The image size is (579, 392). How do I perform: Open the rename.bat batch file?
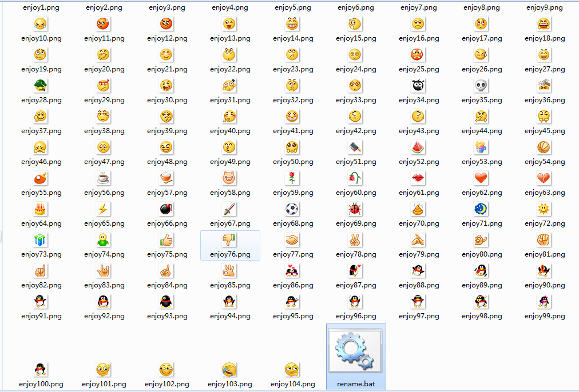point(356,356)
